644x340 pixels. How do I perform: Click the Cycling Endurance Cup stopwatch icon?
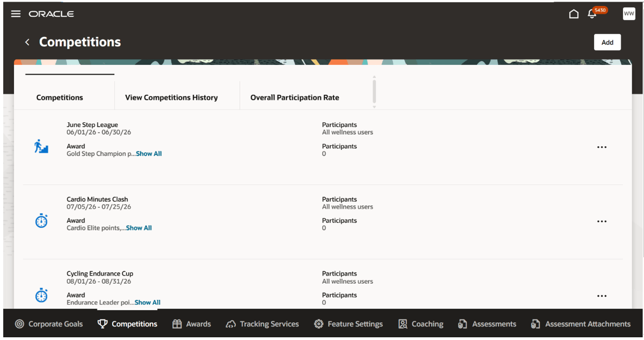(x=41, y=296)
